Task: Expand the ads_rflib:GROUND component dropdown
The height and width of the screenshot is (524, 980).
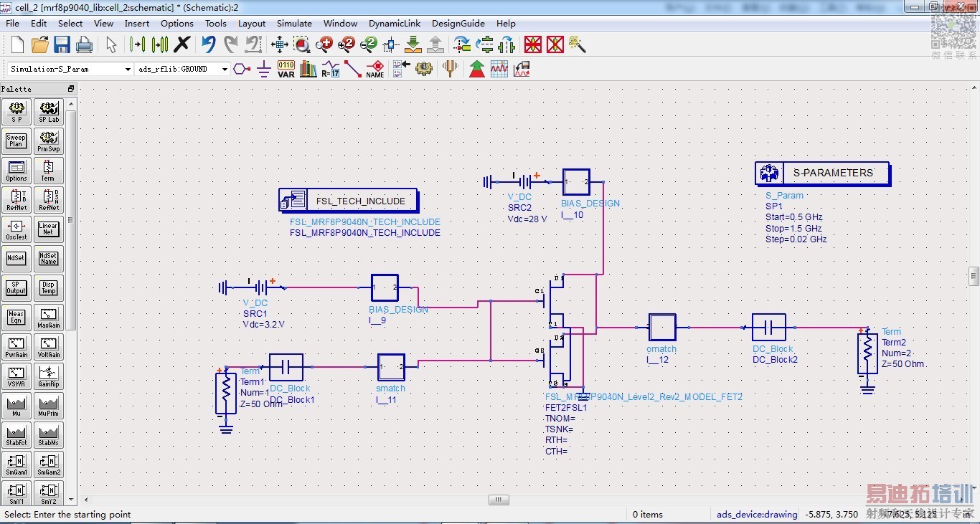Action: click(x=225, y=69)
